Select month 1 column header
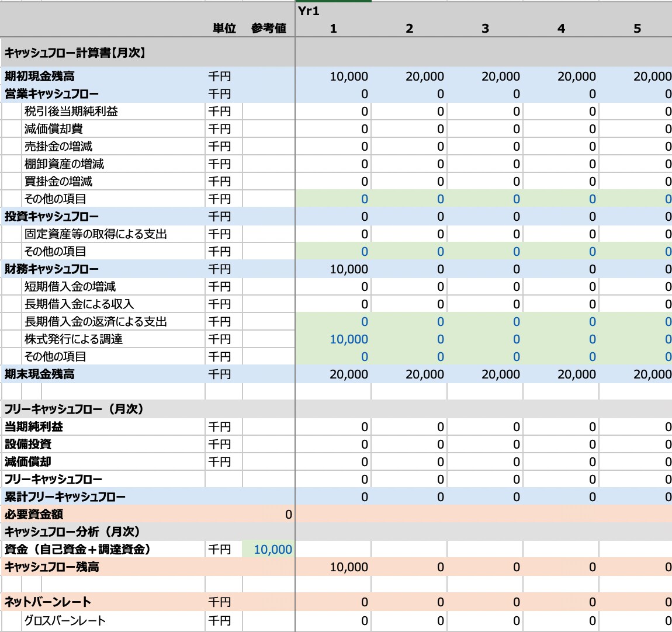 click(333, 28)
